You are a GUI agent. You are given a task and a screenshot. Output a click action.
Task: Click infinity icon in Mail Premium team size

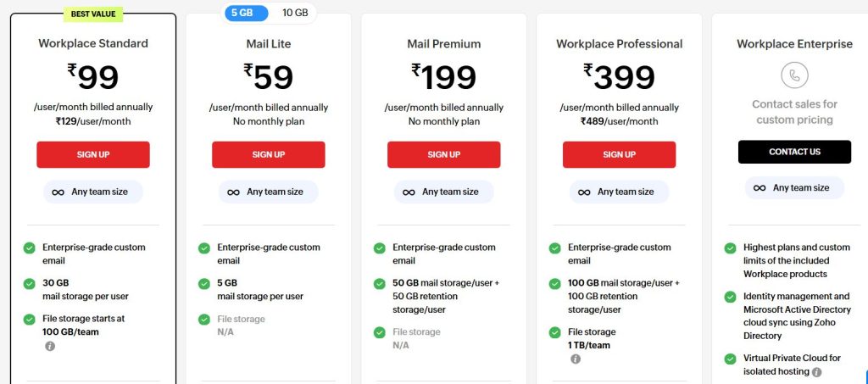pos(409,192)
